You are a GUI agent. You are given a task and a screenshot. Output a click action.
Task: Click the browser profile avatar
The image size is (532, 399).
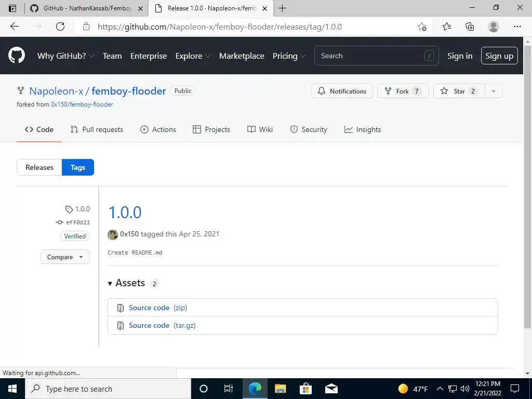click(x=494, y=26)
